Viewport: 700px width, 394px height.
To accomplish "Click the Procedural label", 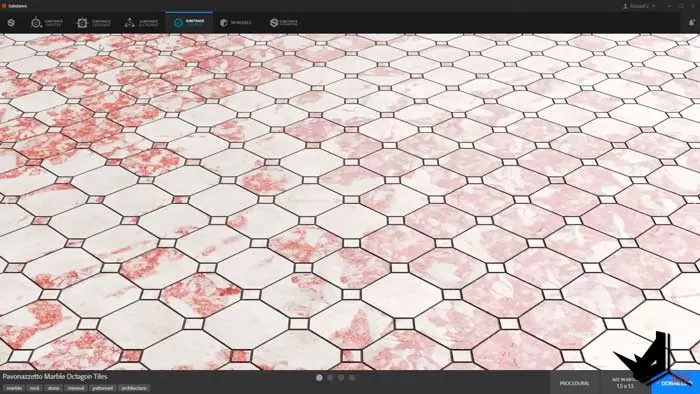I will [x=575, y=383].
